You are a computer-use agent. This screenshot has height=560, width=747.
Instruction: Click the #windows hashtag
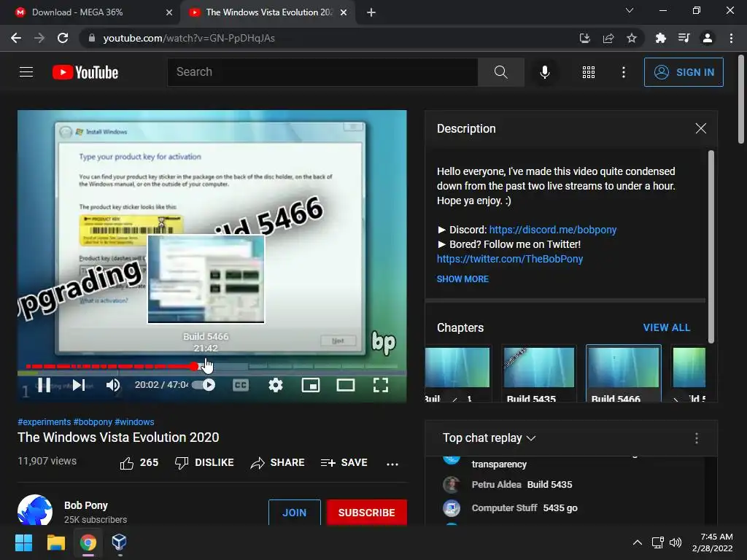(x=134, y=422)
